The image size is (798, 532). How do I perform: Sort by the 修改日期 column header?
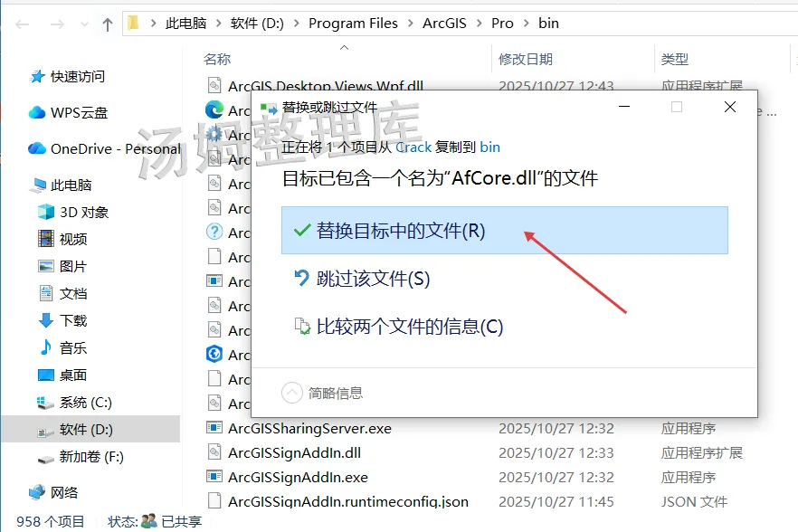click(525, 59)
